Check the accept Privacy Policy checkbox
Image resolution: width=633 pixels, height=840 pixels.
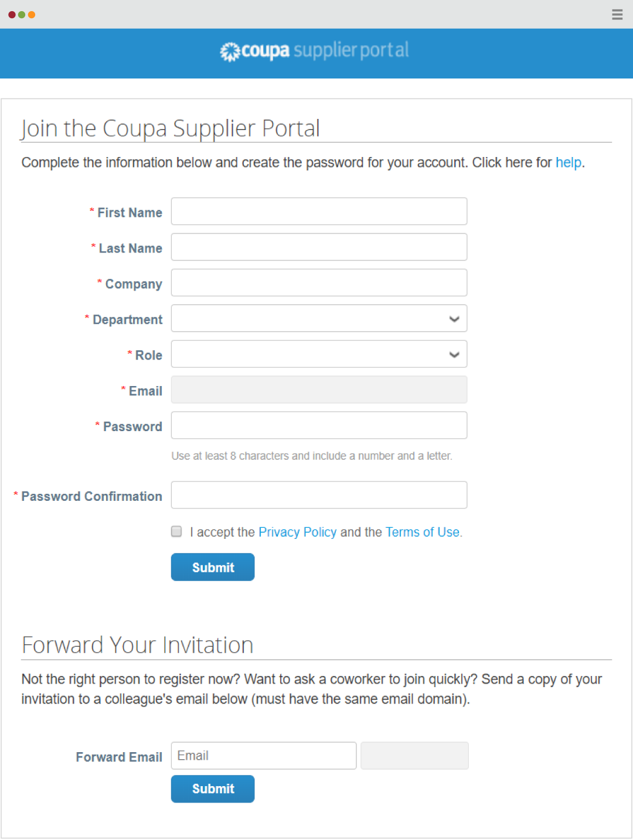tap(176, 531)
